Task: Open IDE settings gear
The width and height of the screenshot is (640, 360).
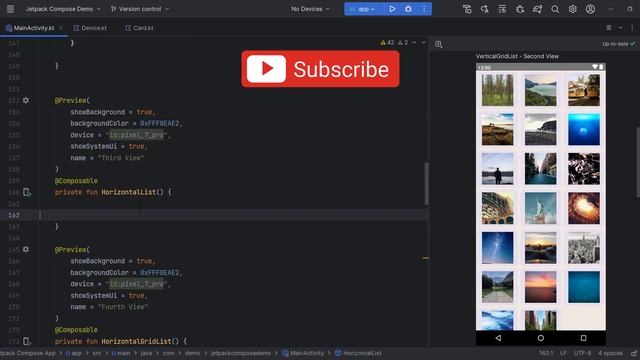Action: (573, 9)
